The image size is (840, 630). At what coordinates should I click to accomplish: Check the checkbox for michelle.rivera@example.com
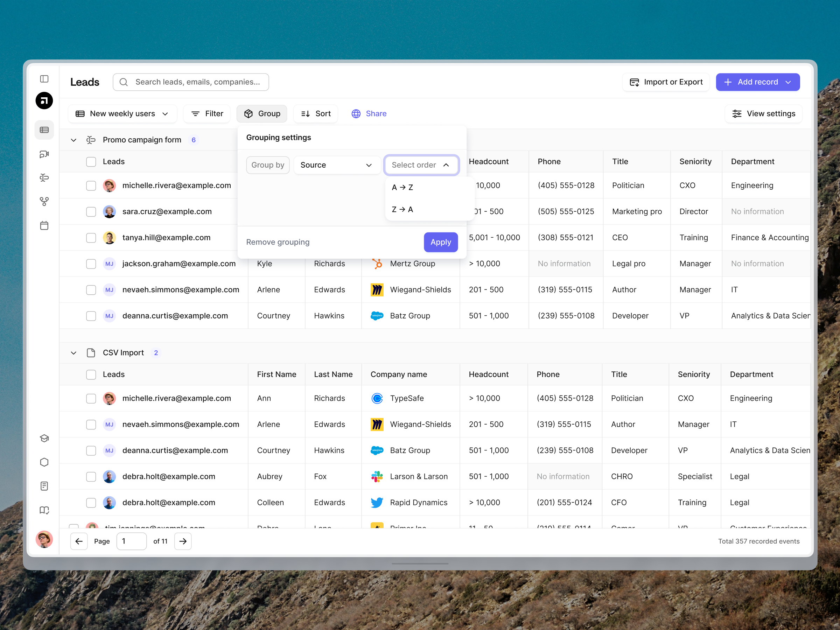(x=91, y=186)
